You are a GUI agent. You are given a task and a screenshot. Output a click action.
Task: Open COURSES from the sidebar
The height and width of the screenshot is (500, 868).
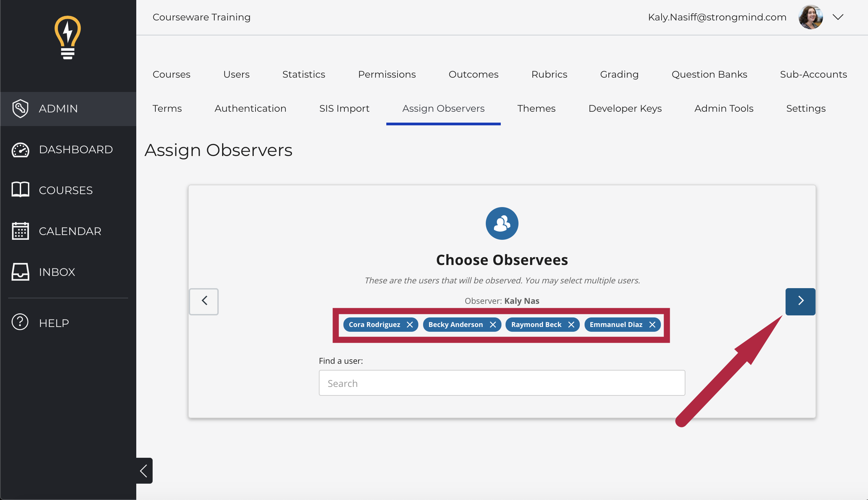(66, 190)
